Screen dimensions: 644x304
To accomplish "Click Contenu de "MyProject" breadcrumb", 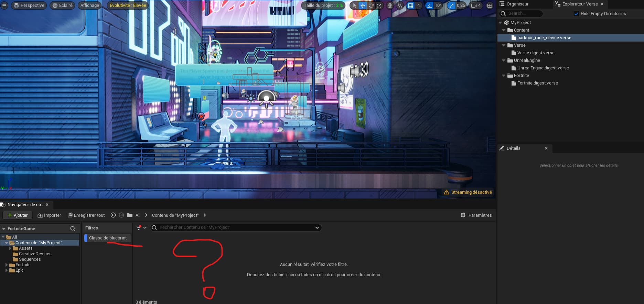I will coord(175,215).
